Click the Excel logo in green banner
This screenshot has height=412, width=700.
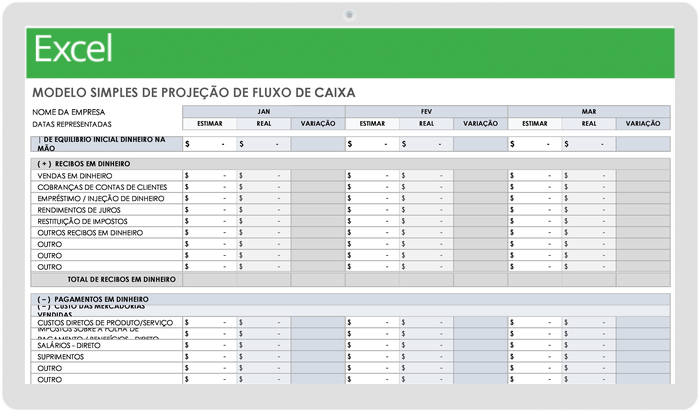pyautogui.click(x=73, y=48)
